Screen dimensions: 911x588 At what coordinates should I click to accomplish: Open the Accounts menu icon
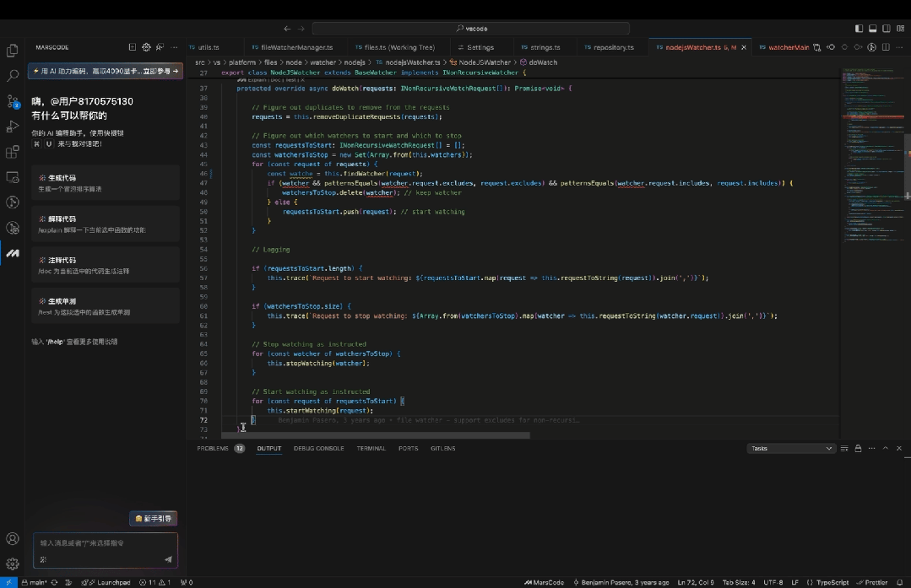point(12,539)
